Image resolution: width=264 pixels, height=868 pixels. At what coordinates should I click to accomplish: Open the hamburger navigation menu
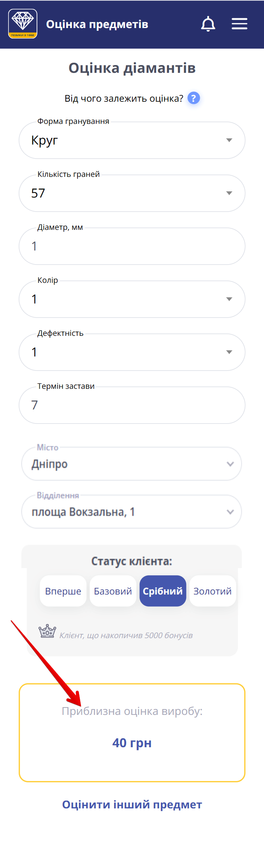click(239, 23)
